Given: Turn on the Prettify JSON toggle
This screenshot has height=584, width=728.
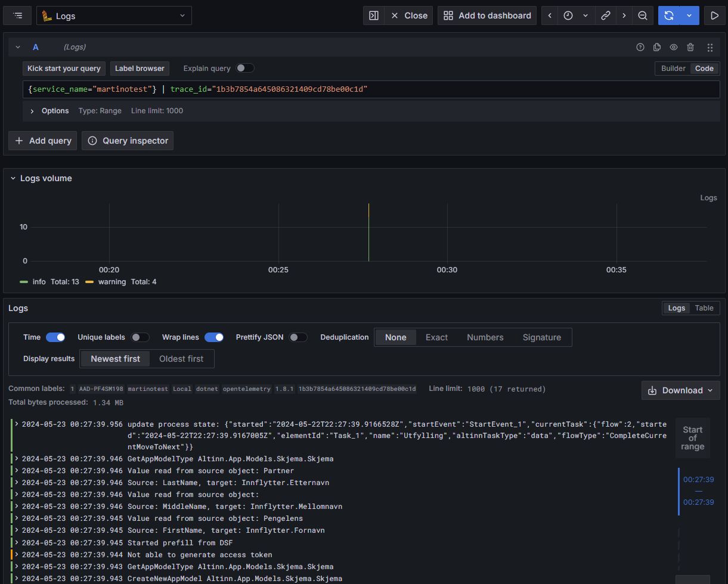Looking at the screenshot, I should (x=298, y=337).
